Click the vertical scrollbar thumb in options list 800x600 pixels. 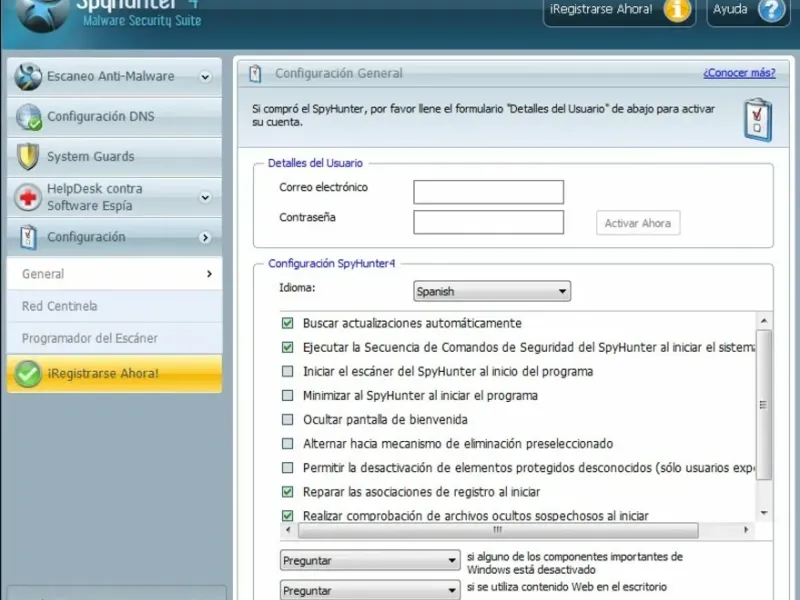coord(763,405)
